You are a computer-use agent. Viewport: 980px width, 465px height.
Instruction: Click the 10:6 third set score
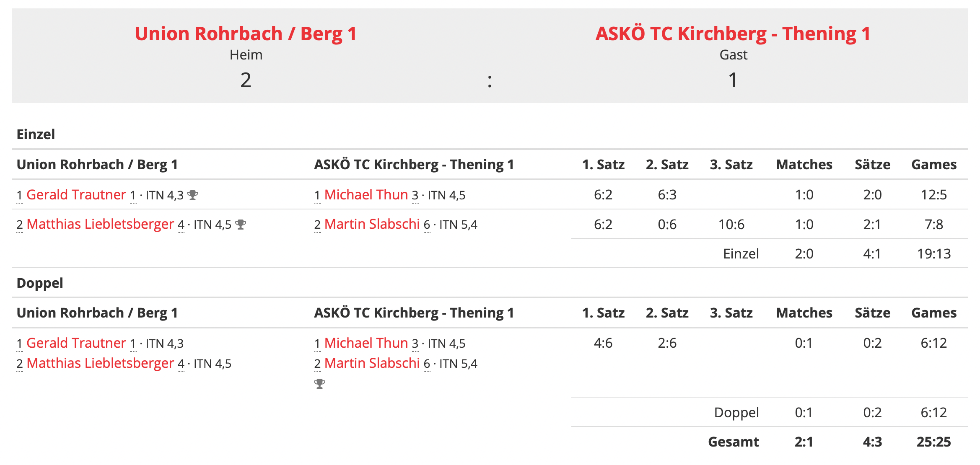(731, 225)
